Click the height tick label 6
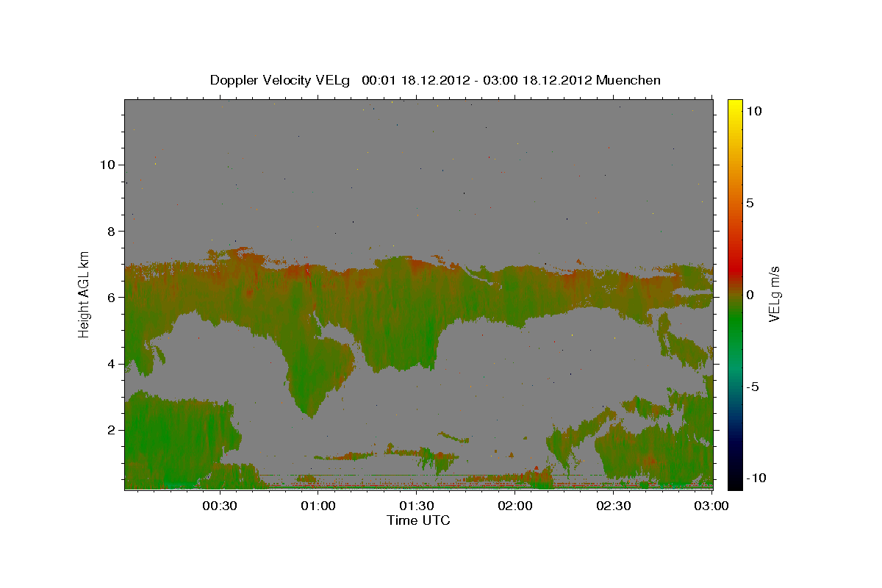882x588 pixels. (x=110, y=297)
